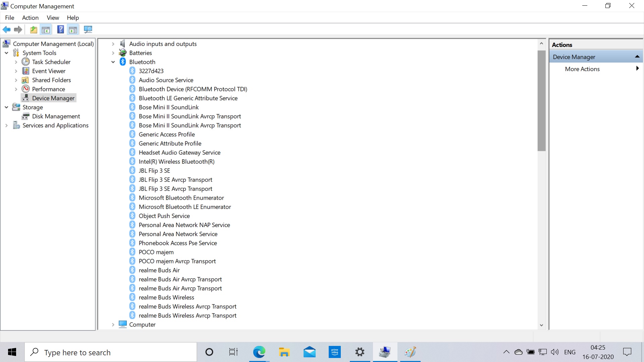Open Paint app from taskbar
The image size is (644, 362).
click(410, 352)
